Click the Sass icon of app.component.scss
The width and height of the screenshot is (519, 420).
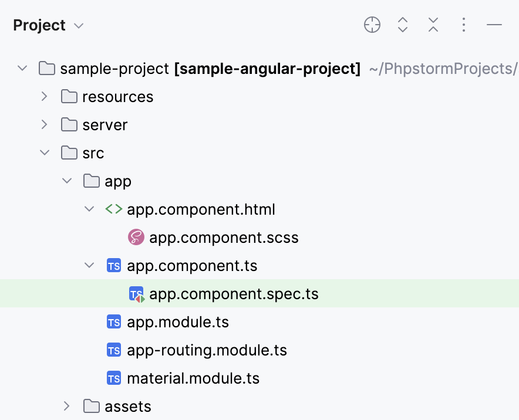tap(136, 238)
